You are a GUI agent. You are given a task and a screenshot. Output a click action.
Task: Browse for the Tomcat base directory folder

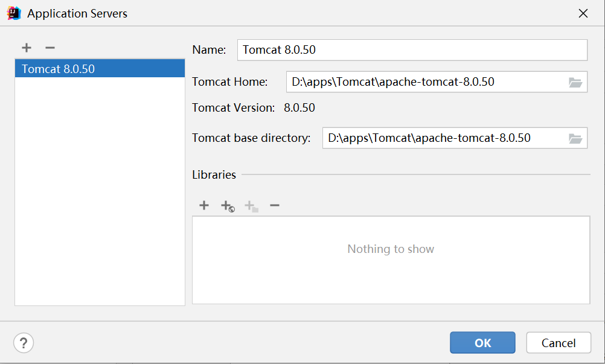575,138
